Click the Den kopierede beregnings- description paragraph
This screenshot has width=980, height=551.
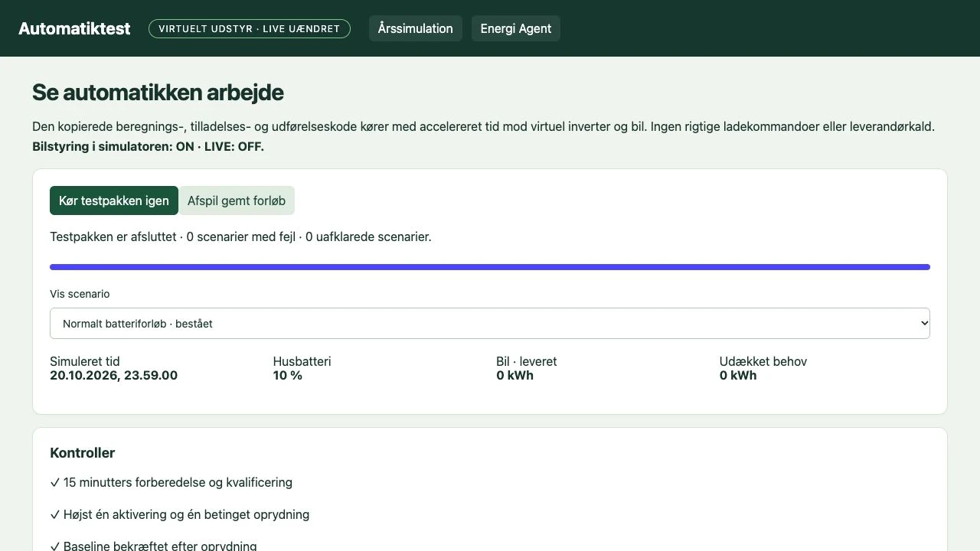point(483,127)
